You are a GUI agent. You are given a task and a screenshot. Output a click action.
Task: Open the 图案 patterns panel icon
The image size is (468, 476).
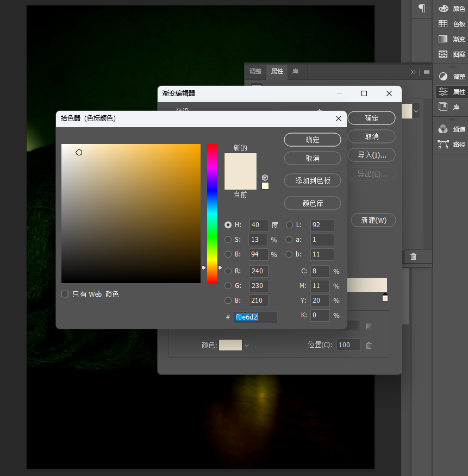[x=443, y=54]
